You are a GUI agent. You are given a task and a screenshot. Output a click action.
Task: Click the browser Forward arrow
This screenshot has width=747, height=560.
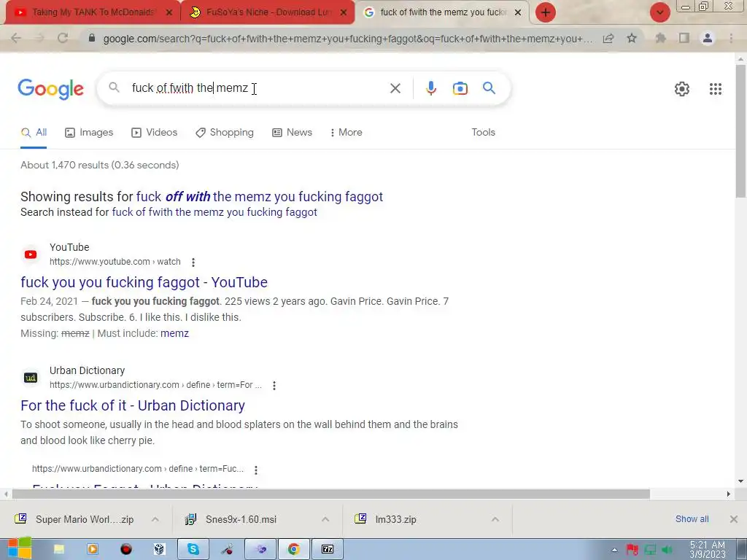(39, 38)
